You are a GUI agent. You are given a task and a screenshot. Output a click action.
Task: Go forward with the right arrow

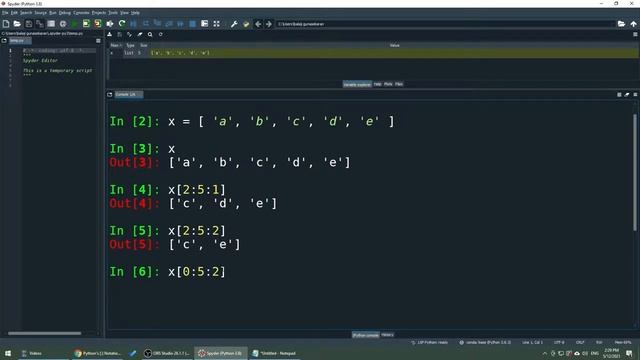(x=269, y=24)
